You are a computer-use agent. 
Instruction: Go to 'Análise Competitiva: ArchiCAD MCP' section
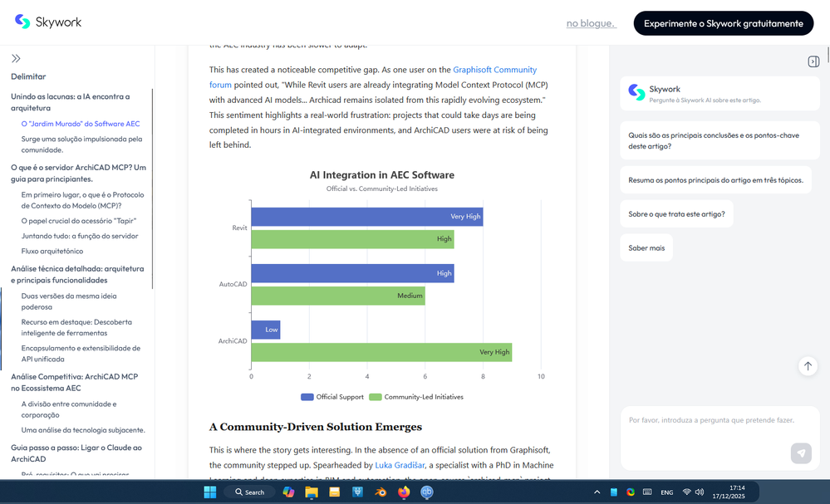74,383
